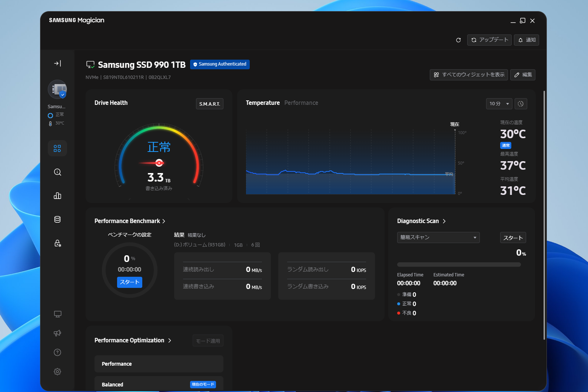The width and height of the screenshot is (588, 392).
Task: Click the 現在のモード badge on Balanced
Action: click(x=203, y=385)
